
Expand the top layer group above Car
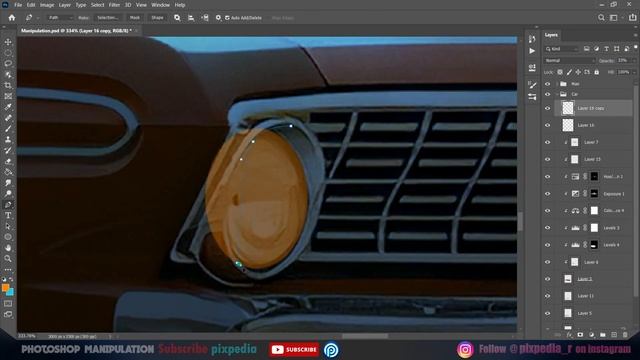tap(558, 84)
